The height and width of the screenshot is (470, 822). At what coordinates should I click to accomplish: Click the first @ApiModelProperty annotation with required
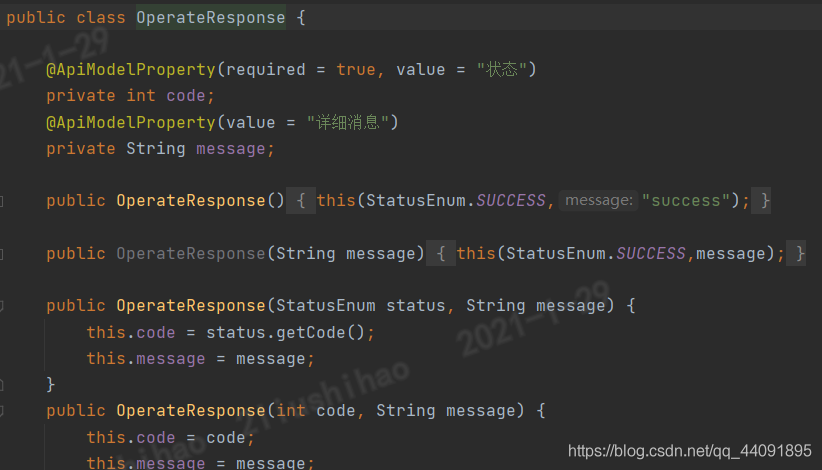point(131,70)
